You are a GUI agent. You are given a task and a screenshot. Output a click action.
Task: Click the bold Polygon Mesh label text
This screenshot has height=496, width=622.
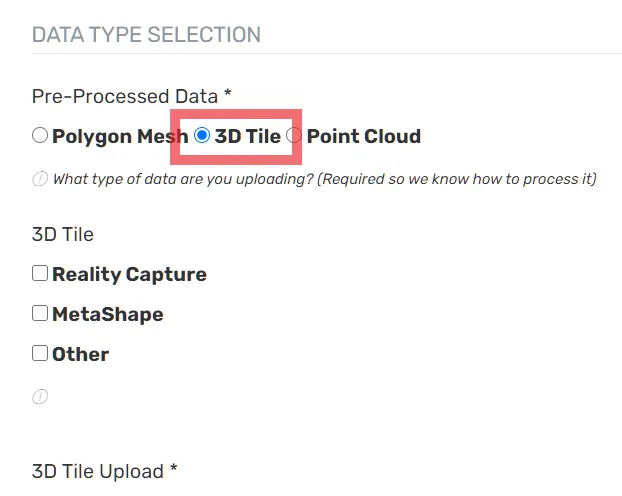[x=120, y=137]
